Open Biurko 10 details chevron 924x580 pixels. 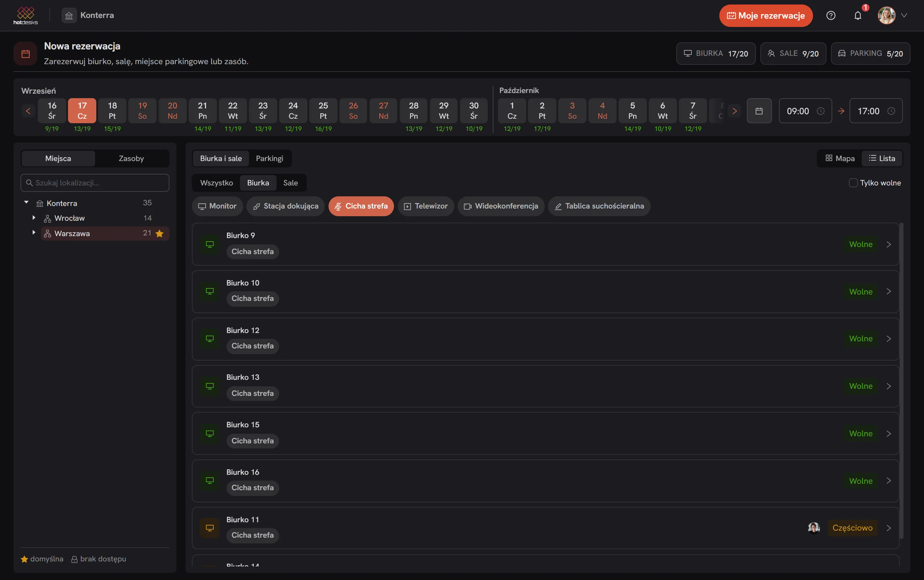click(x=889, y=292)
